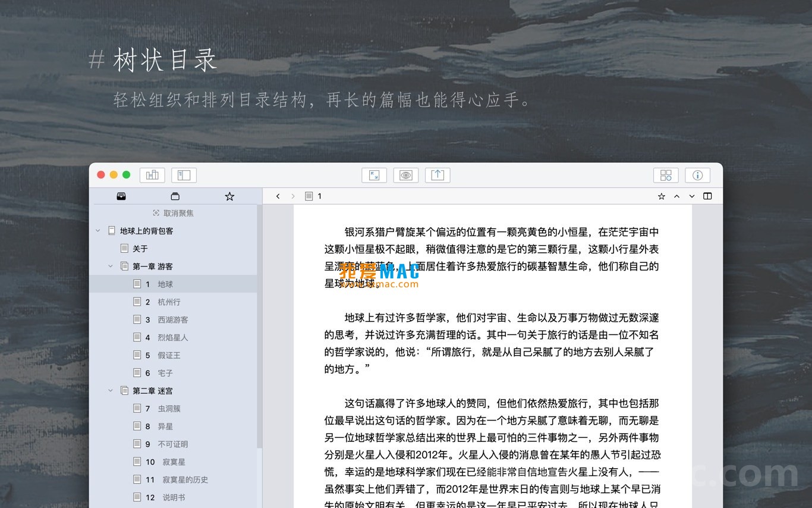812x508 pixels.
Task: Collapse the 地球上的背包客 group
Action: [x=98, y=230]
